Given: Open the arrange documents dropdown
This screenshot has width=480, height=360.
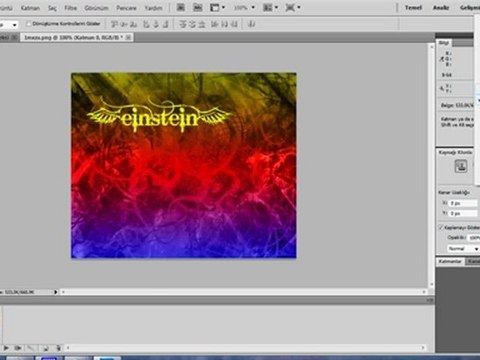Looking at the screenshot, I should click(270, 7).
